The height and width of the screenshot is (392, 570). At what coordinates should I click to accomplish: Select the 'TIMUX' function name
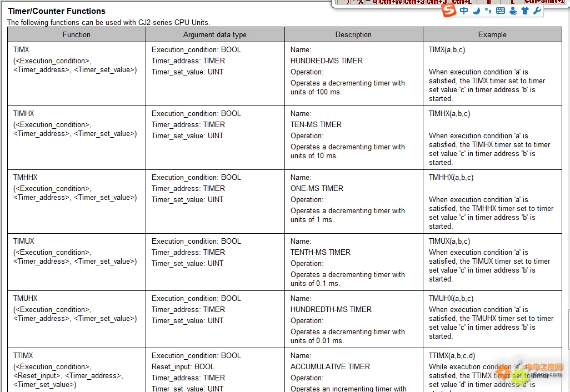(24, 241)
